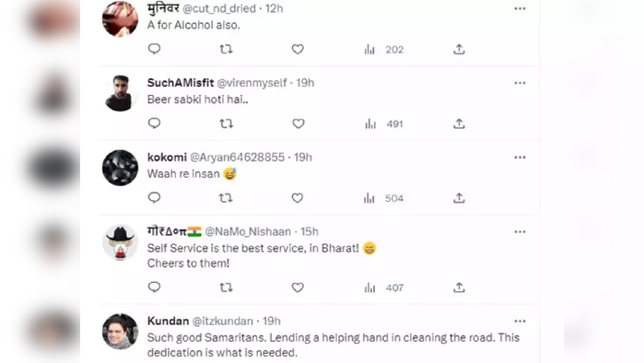Like the 'Beer sabki hoti hai' tweet

299,123
